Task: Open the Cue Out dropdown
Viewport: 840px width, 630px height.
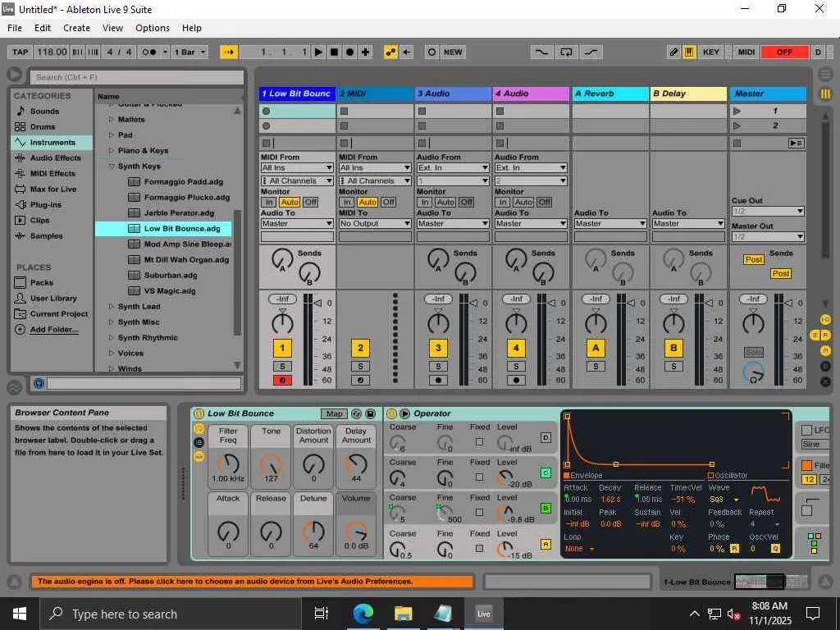Action: click(x=768, y=211)
